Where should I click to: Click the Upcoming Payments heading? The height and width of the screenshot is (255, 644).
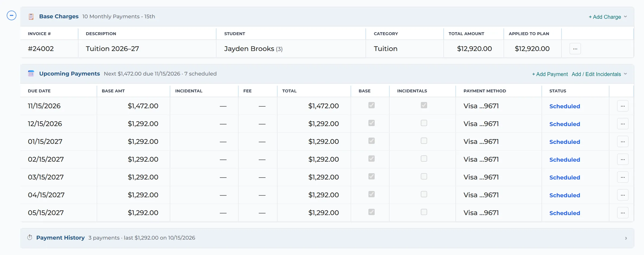69,74
